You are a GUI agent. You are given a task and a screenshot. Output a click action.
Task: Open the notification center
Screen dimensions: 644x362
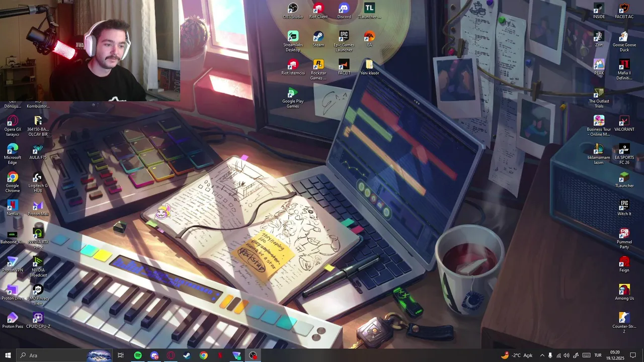633,355
